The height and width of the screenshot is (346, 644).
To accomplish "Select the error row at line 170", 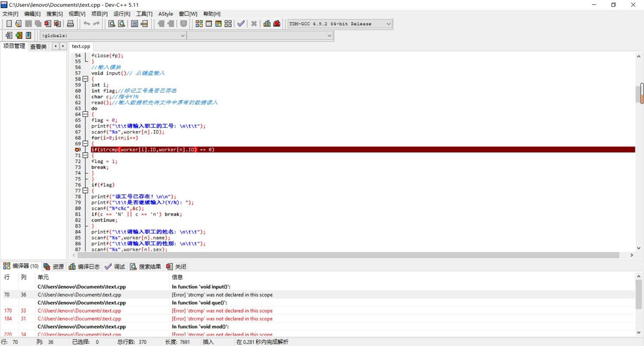I will [x=318, y=311].
